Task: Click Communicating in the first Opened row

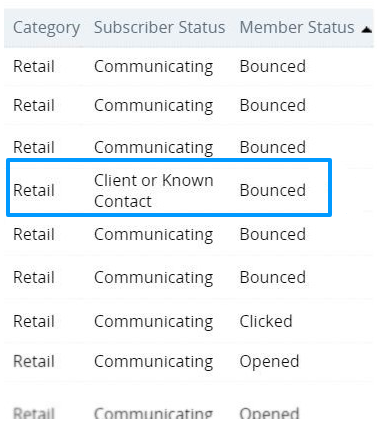Action: click(x=153, y=362)
